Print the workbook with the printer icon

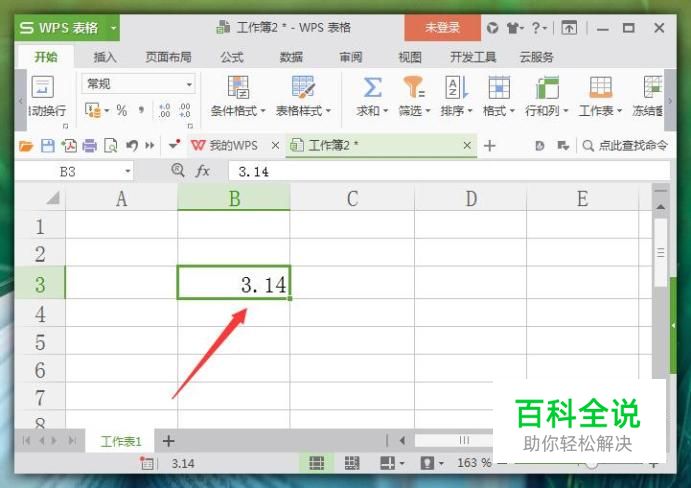tap(89, 145)
